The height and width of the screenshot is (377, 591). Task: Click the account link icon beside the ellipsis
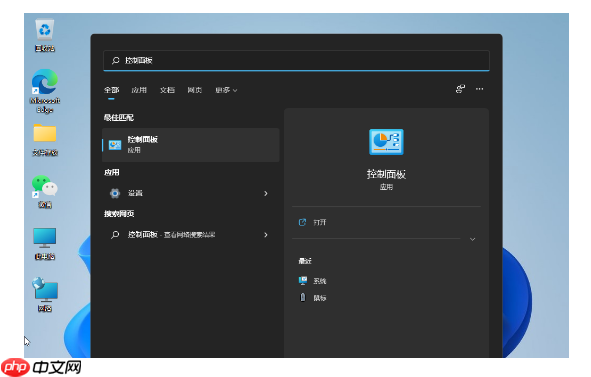click(460, 89)
